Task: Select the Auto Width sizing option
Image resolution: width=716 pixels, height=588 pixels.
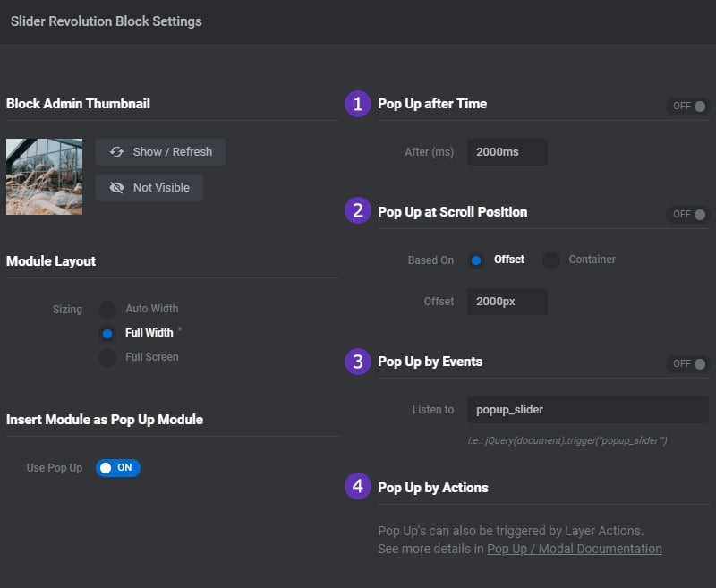Action: point(107,309)
